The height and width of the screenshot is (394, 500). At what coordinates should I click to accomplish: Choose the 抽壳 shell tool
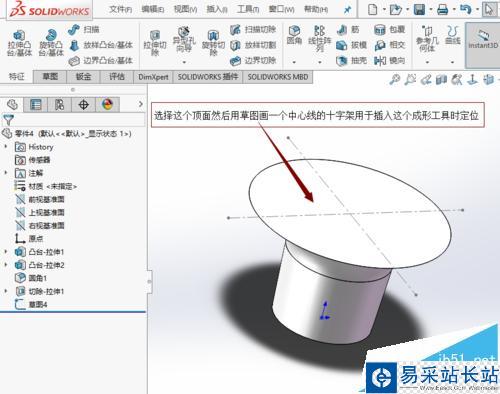coord(352,61)
